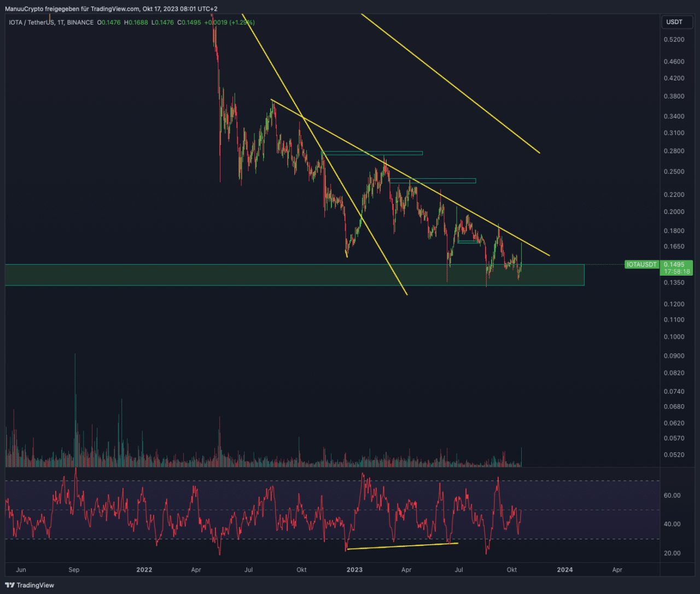Image resolution: width=700 pixels, height=594 pixels.
Task: Click the Sep label on time axis
Action: (74, 570)
